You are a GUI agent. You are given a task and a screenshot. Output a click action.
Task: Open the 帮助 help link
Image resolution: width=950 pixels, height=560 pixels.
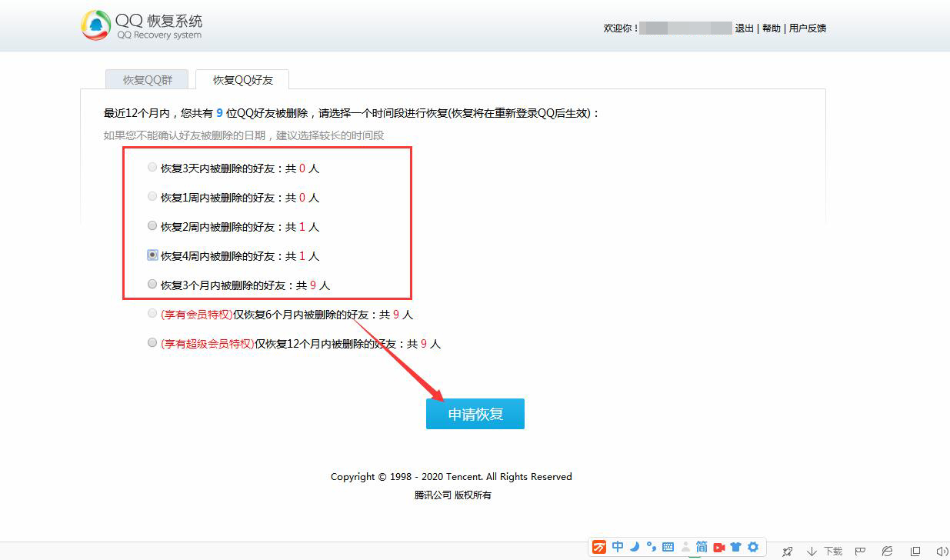tap(772, 28)
